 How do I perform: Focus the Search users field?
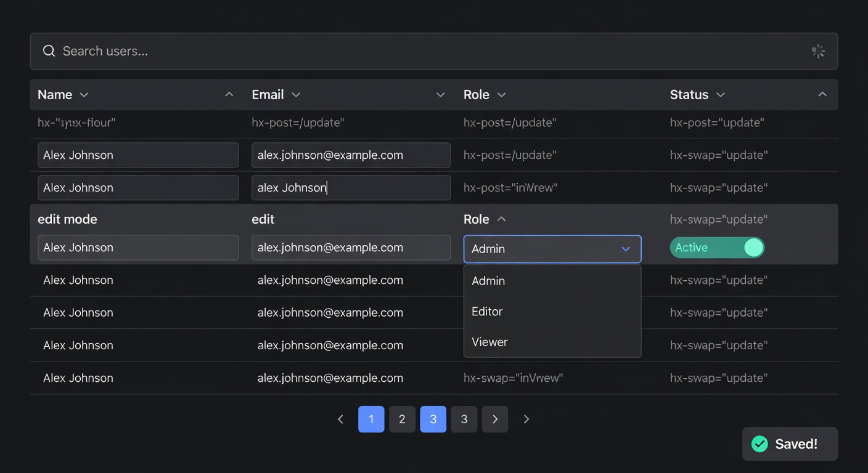[434, 51]
